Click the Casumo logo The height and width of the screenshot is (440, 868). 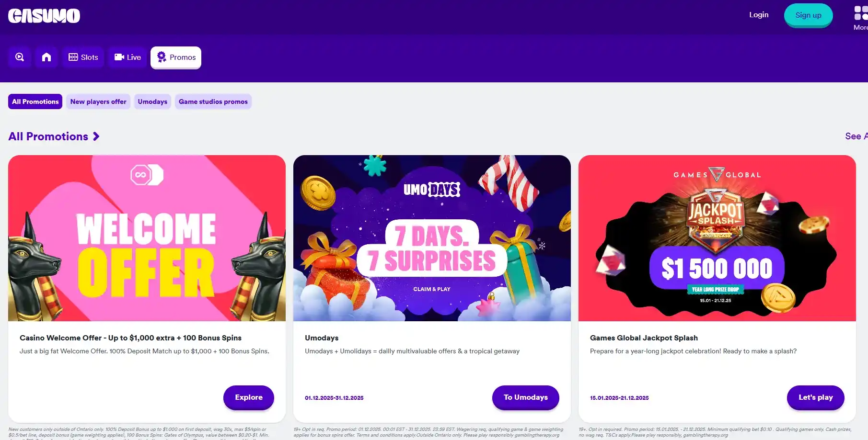pyautogui.click(x=44, y=16)
